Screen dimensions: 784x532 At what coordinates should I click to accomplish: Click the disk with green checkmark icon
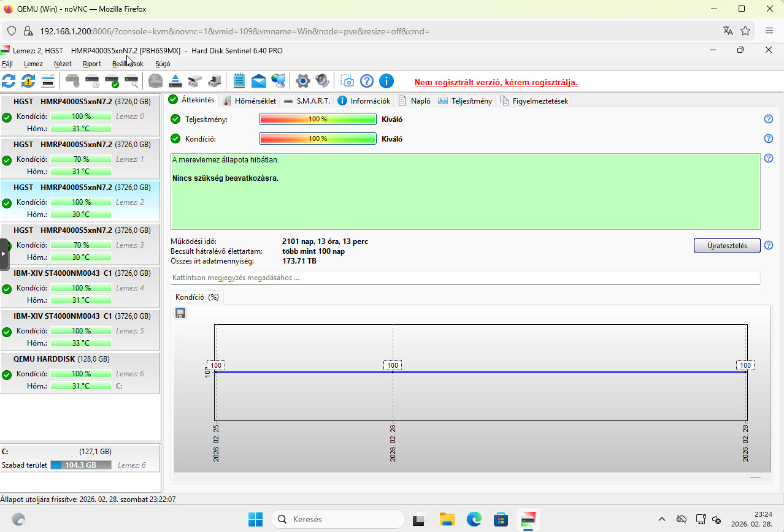112,81
